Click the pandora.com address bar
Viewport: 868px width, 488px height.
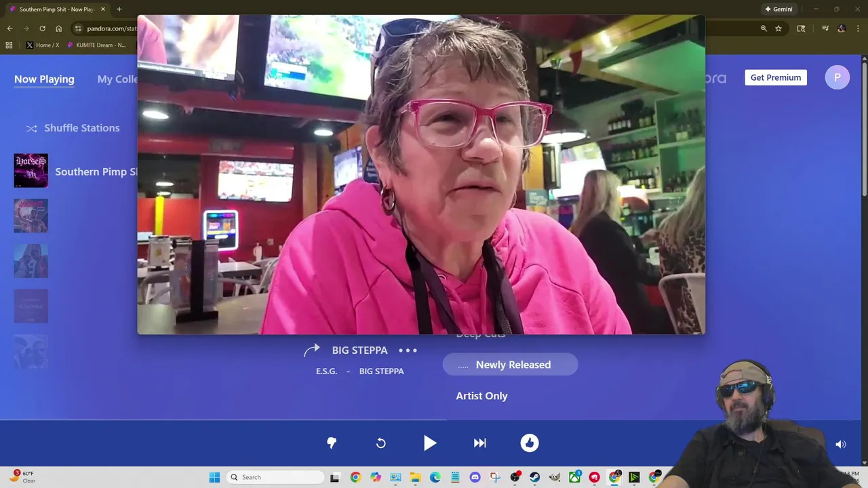(112, 28)
